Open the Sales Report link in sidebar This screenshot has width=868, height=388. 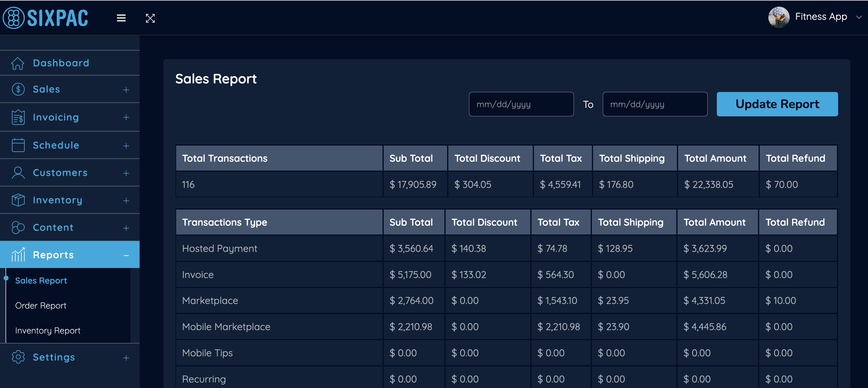[x=41, y=280]
